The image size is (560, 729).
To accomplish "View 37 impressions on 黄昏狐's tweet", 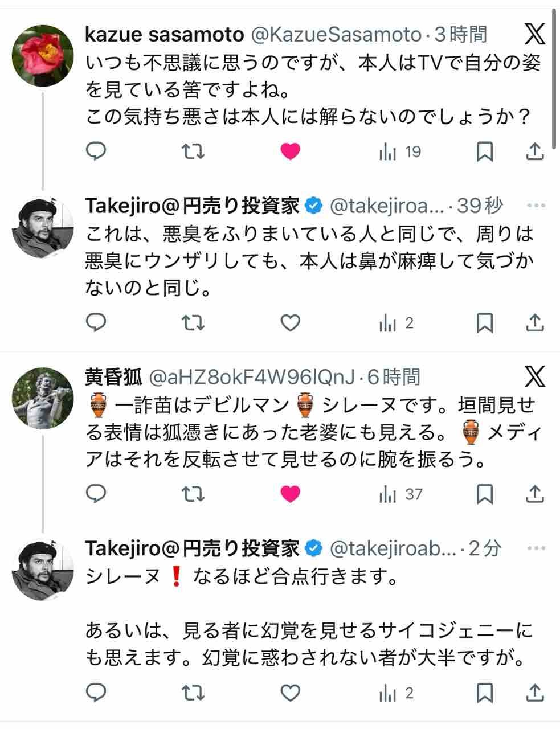I will 401,494.
